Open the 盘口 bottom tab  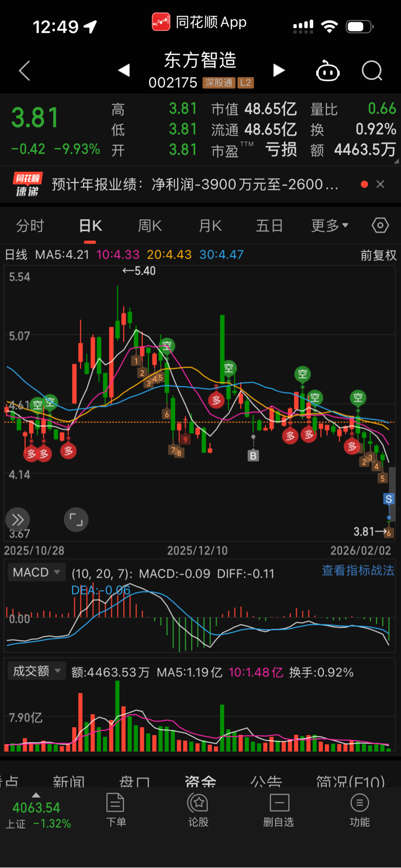[x=134, y=781]
